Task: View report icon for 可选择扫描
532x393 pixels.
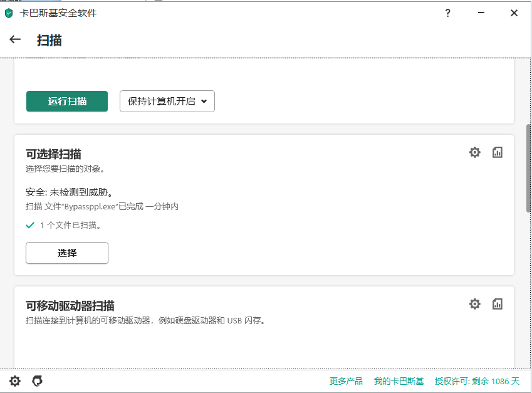Action: pos(498,152)
